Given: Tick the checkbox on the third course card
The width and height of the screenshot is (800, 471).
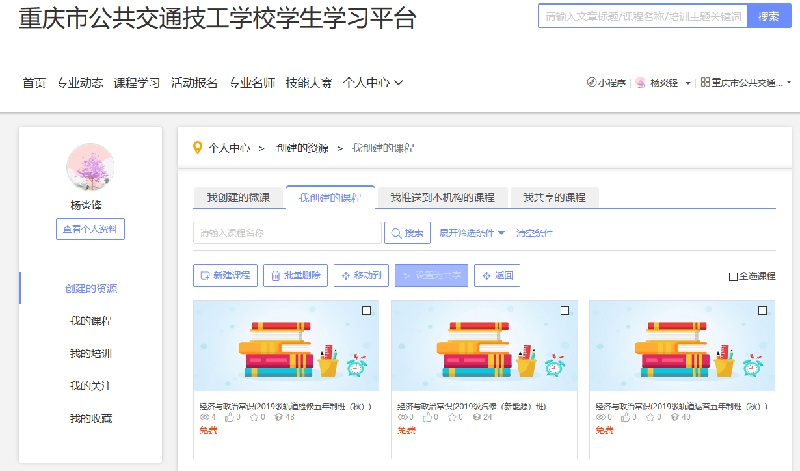Looking at the screenshot, I should click(x=763, y=312).
